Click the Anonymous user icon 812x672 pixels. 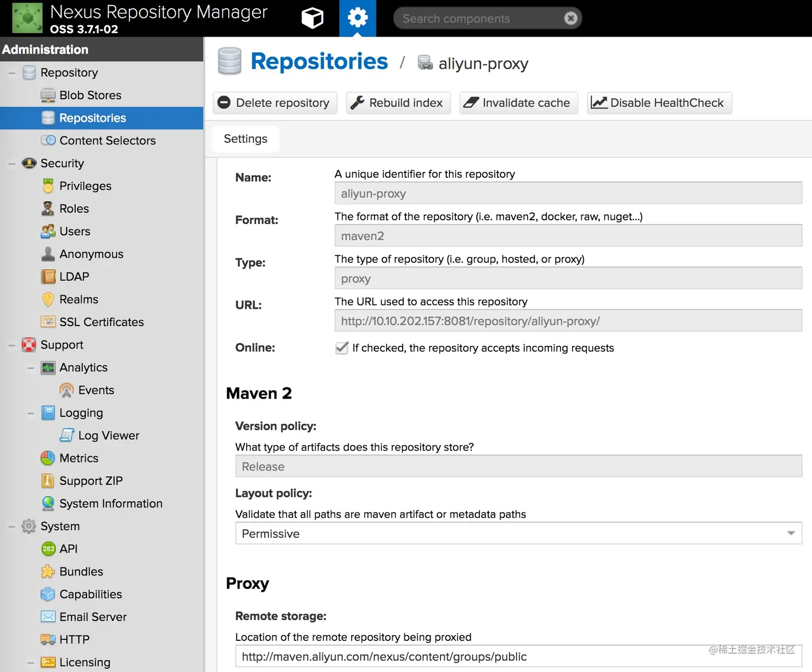point(48,254)
